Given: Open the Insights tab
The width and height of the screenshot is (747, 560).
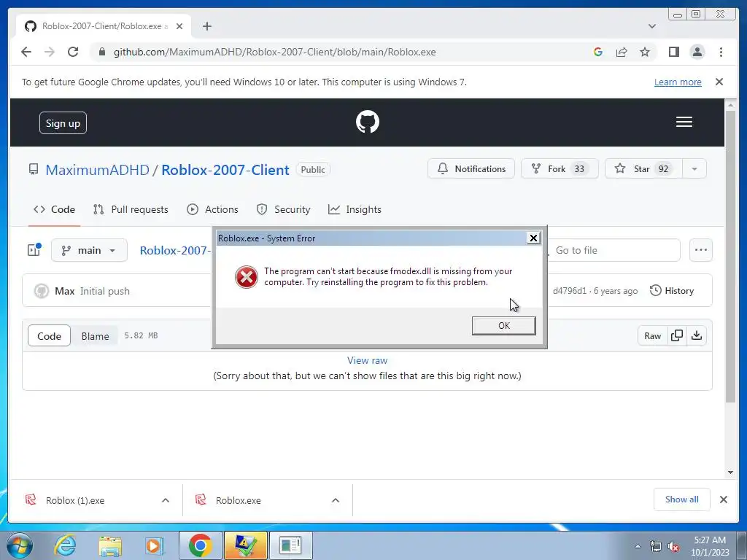Looking at the screenshot, I should coord(355,209).
